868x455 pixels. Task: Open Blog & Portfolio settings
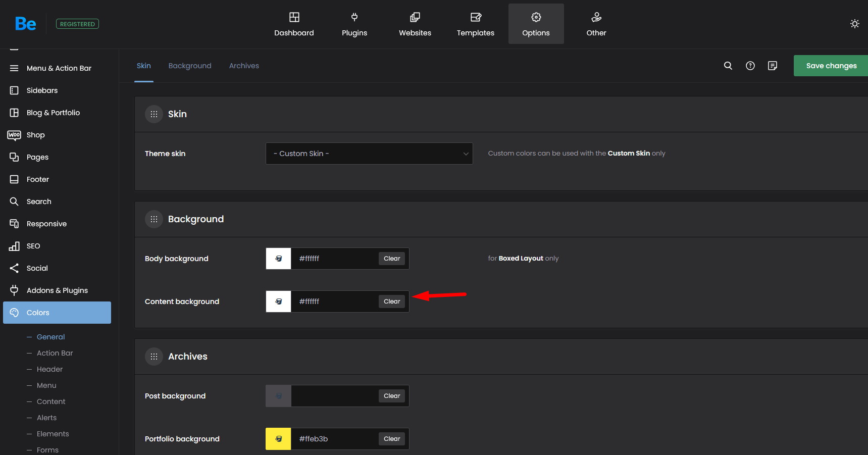[x=57, y=113]
